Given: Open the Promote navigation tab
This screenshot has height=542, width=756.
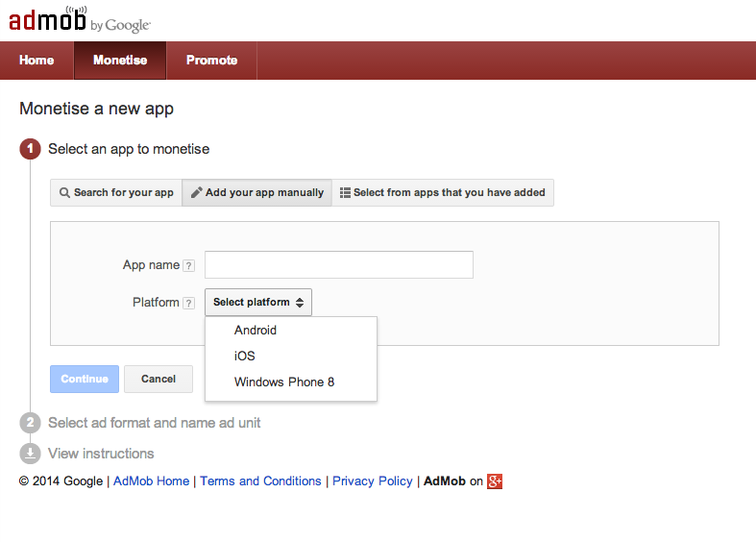Looking at the screenshot, I should 211,61.
